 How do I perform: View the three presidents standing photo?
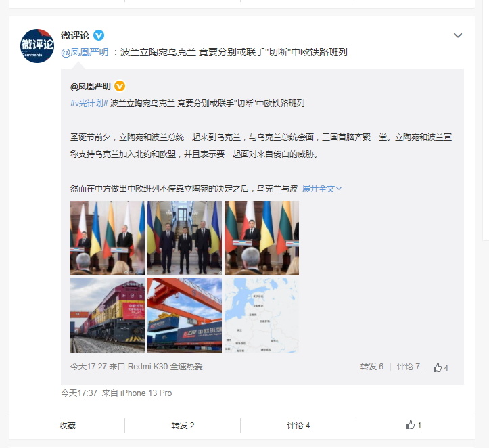(x=185, y=238)
